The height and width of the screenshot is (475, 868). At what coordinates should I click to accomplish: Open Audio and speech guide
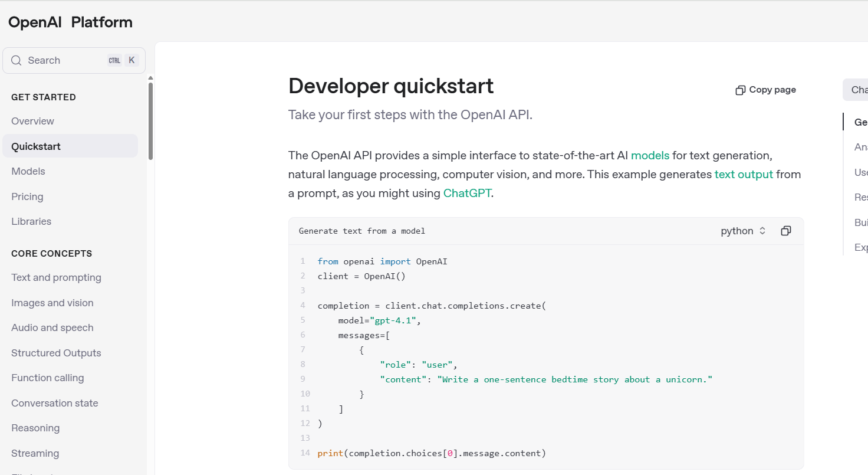(x=52, y=327)
